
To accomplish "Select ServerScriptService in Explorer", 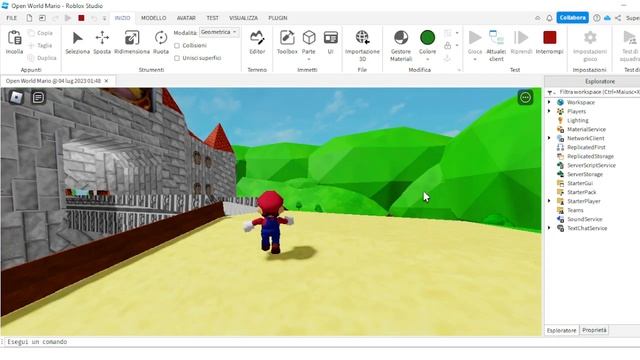I will tap(591, 165).
